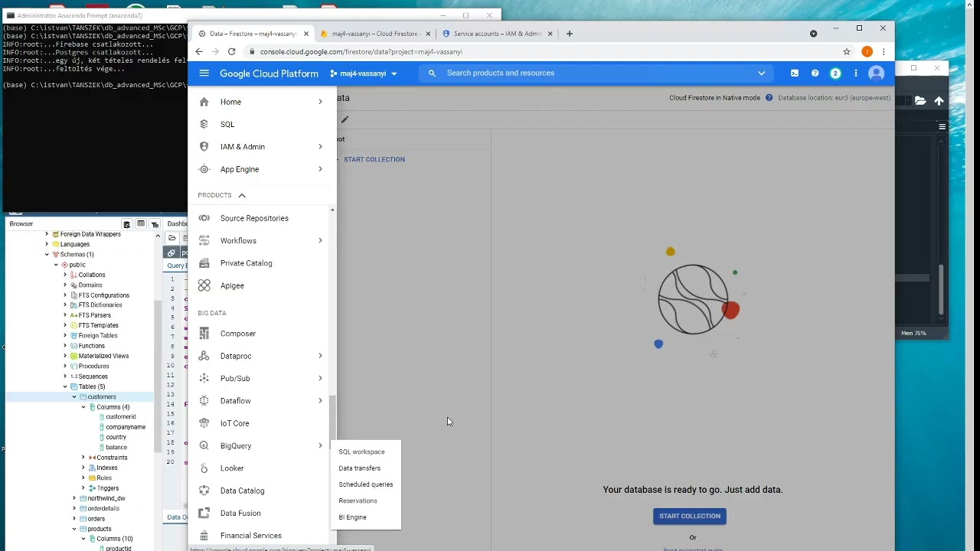The height and width of the screenshot is (551, 980).
Task: Click the Composer icon
Action: (x=204, y=334)
